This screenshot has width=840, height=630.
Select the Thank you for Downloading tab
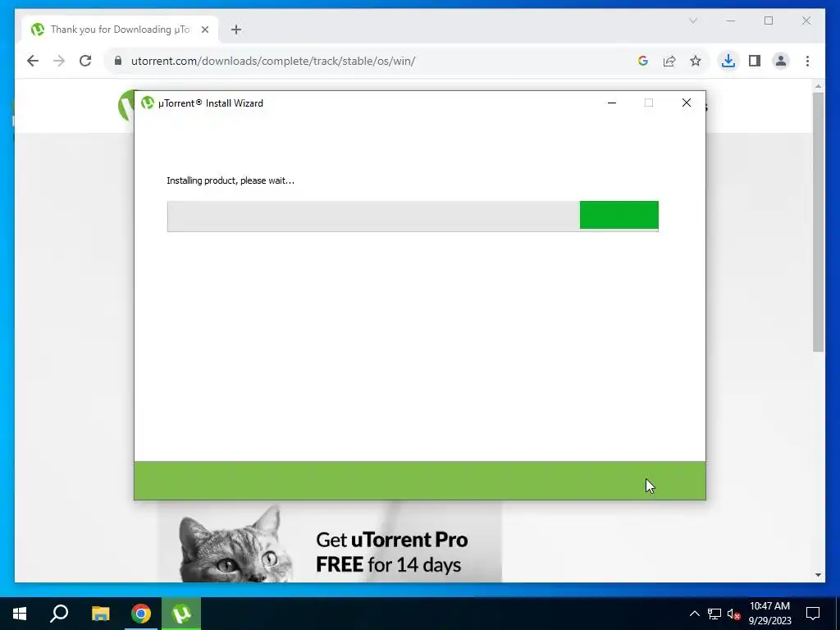coord(121,30)
